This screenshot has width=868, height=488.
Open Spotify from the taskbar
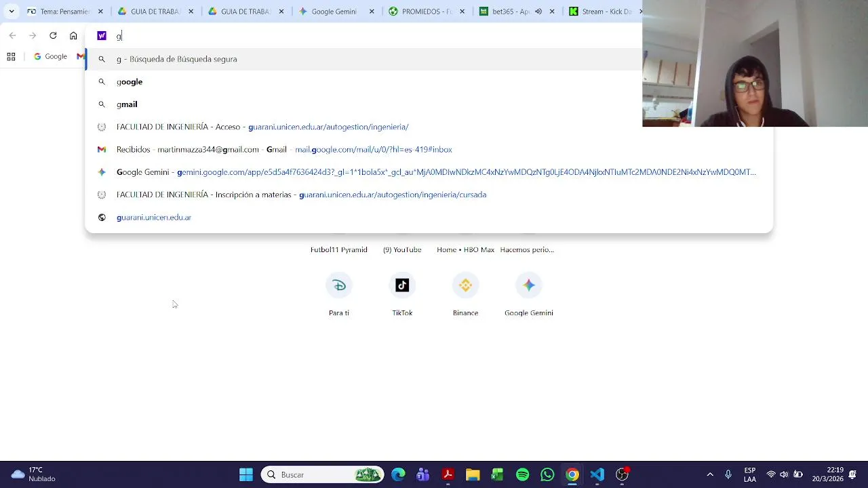(522, 474)
